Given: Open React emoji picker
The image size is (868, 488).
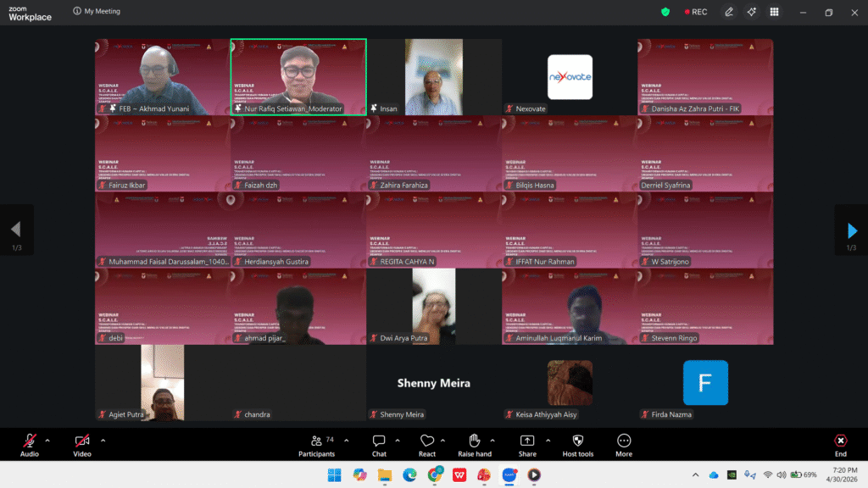Looking at the screenshot, I should (x=427, y=445).
